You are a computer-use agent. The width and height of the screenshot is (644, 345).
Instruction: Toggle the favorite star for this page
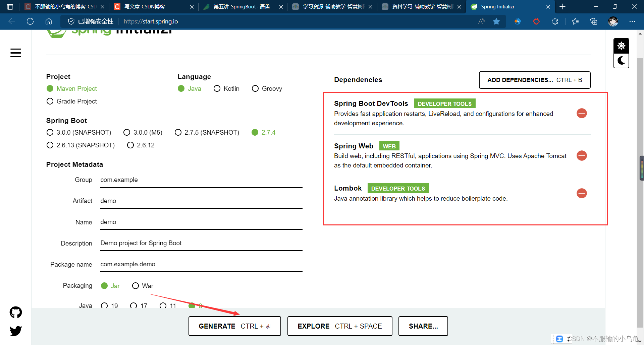496,21
